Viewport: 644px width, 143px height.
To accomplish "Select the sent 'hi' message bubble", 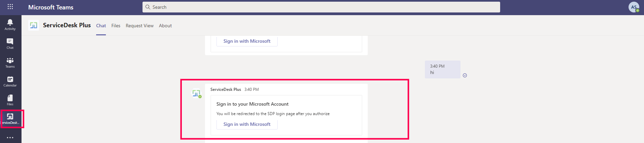I will click(443, 69).
